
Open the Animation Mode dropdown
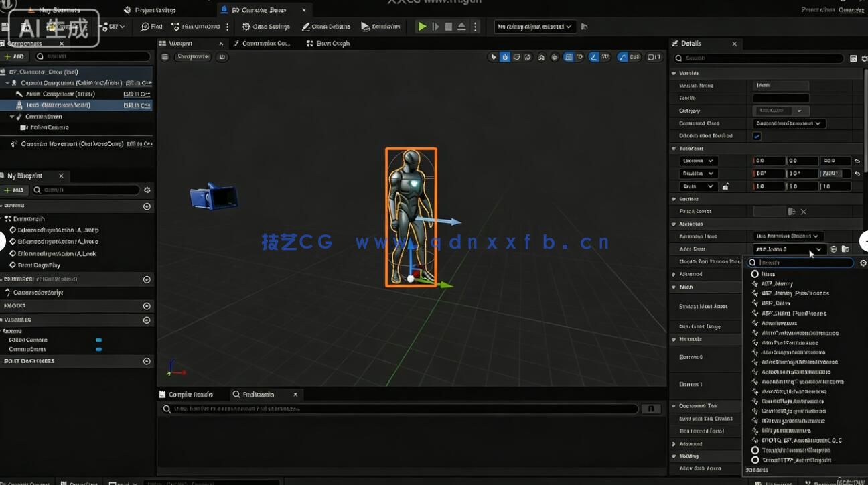(788, 236)
